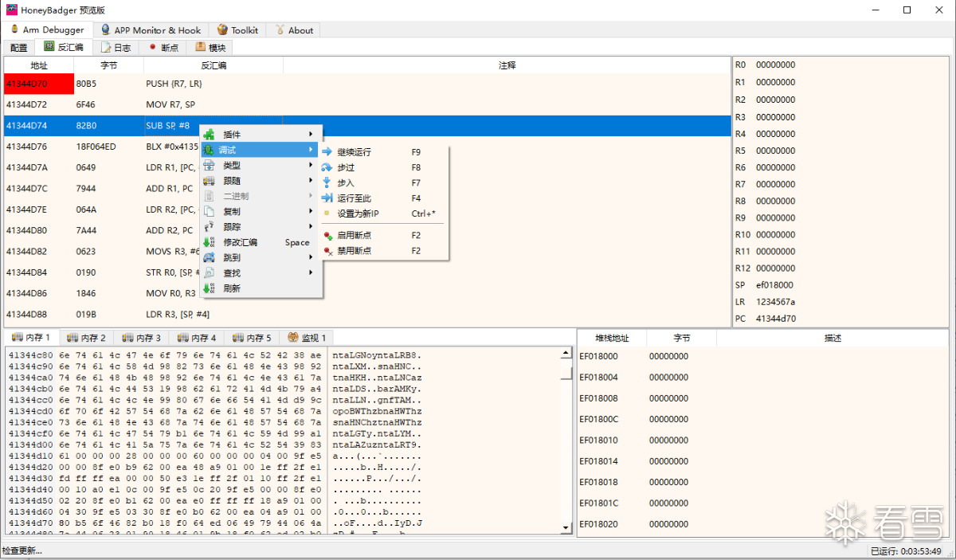Select the 内存 1 tab
The width and height of the screenshot is (956, 560).
(x=31, y=338)
